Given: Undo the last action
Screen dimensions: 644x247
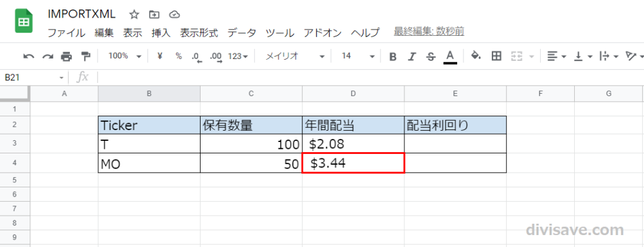Looking at the screenshot, I should (29, 56).
